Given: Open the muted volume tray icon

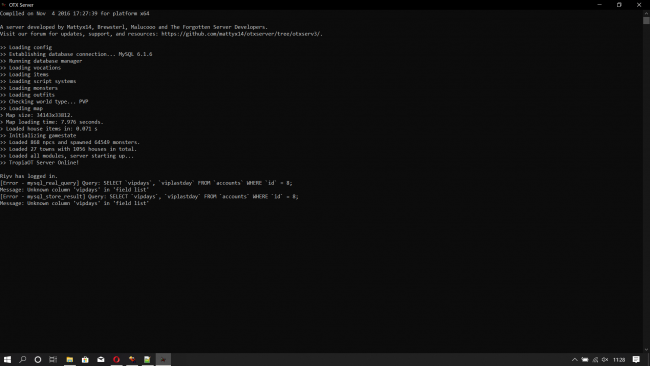Looking at the screenshot, I should (x=605, y=359).
